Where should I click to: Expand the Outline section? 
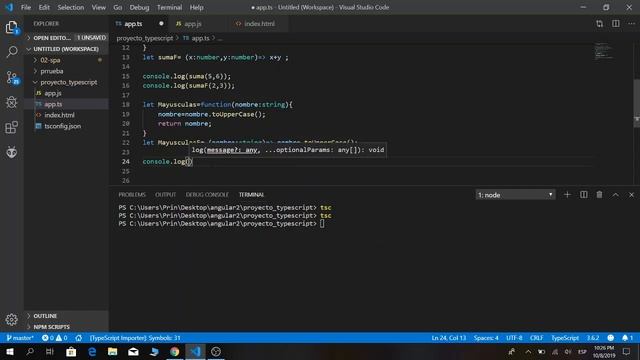66,316
